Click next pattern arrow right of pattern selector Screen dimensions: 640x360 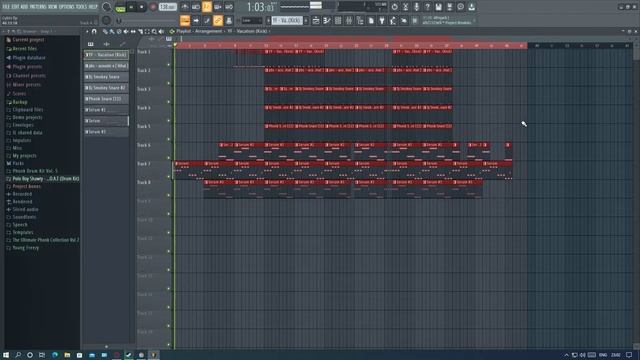coord(306,20)
